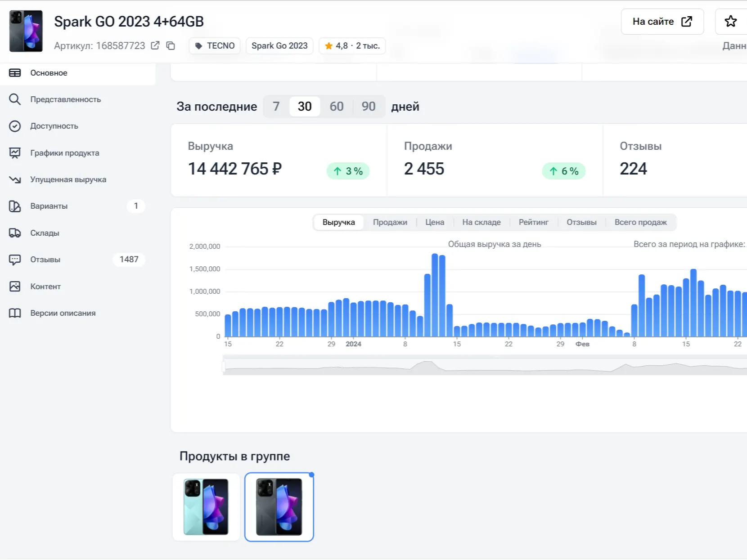Open product via На сайте button
This screenshot has height=560, width=747.
pyautogui.click(x=662, y=22)
